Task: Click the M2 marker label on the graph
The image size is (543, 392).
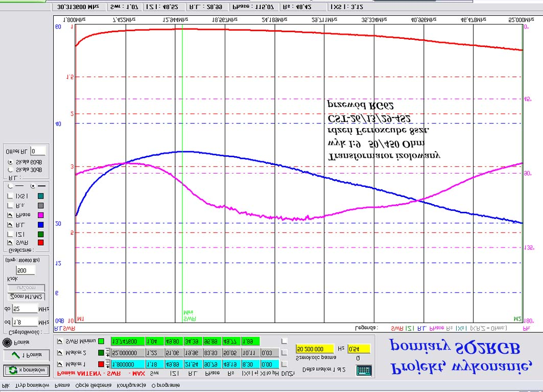Action: coord(517,318)
